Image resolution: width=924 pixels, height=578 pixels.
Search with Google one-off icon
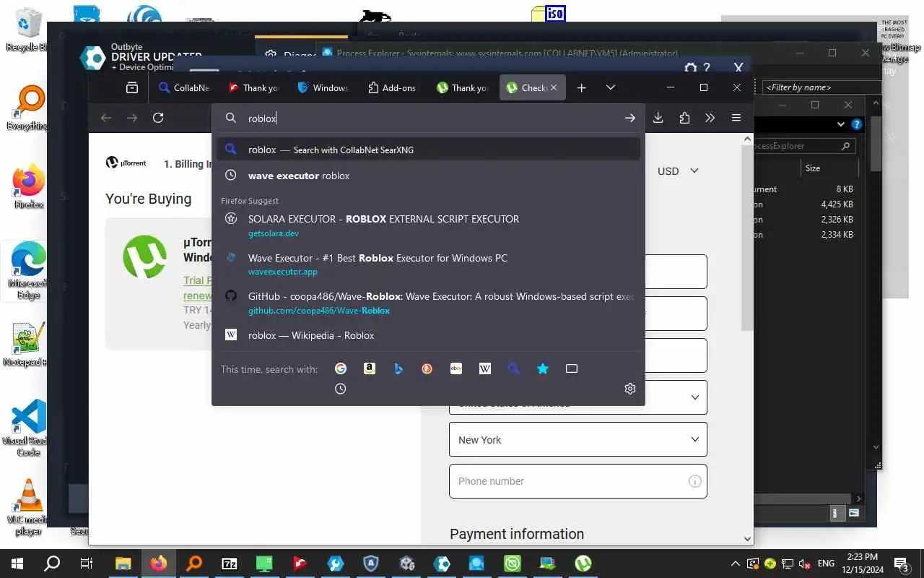341,368
